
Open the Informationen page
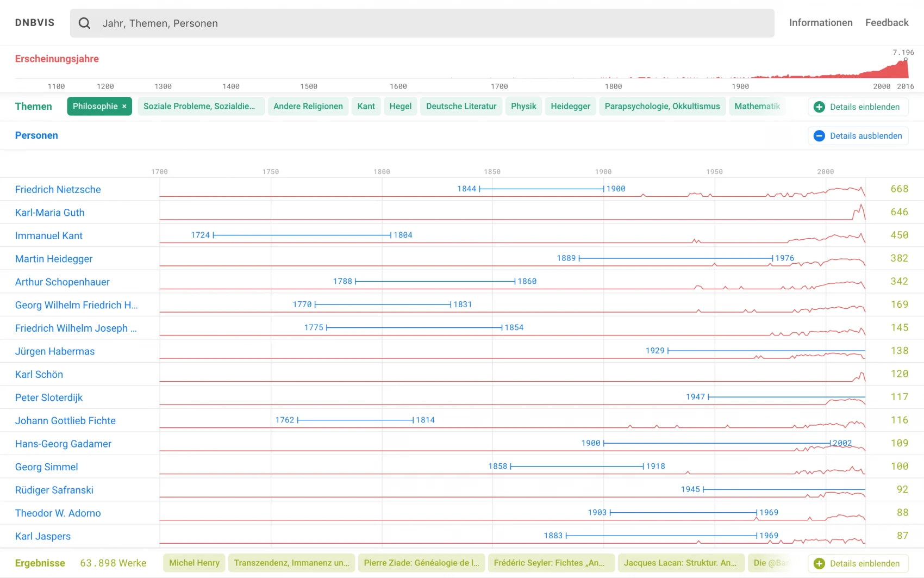(820, 23)
